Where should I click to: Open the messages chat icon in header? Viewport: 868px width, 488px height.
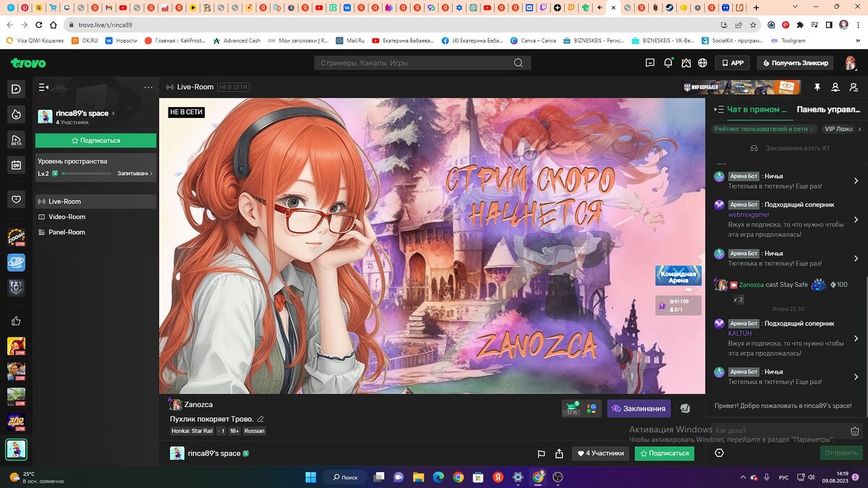(x=650, y=63)
